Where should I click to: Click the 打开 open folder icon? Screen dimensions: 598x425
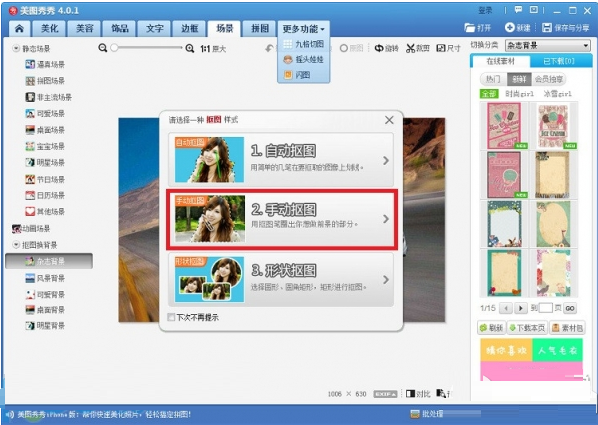(469, 27)
